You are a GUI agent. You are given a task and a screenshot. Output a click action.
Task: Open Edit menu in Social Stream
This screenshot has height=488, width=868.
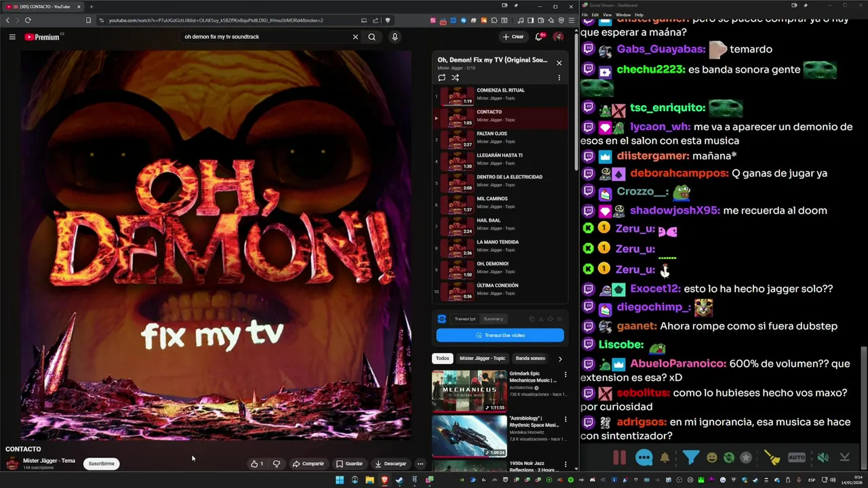coord(595,14)
